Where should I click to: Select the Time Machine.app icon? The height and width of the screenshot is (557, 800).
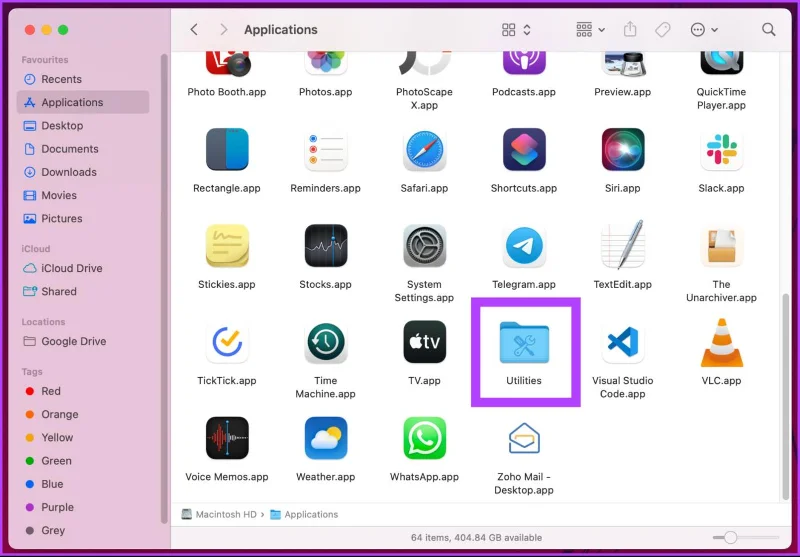click(326, 342)
